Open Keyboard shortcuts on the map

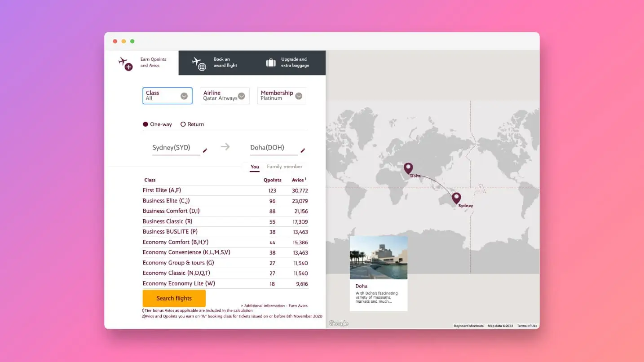[469, 326]
